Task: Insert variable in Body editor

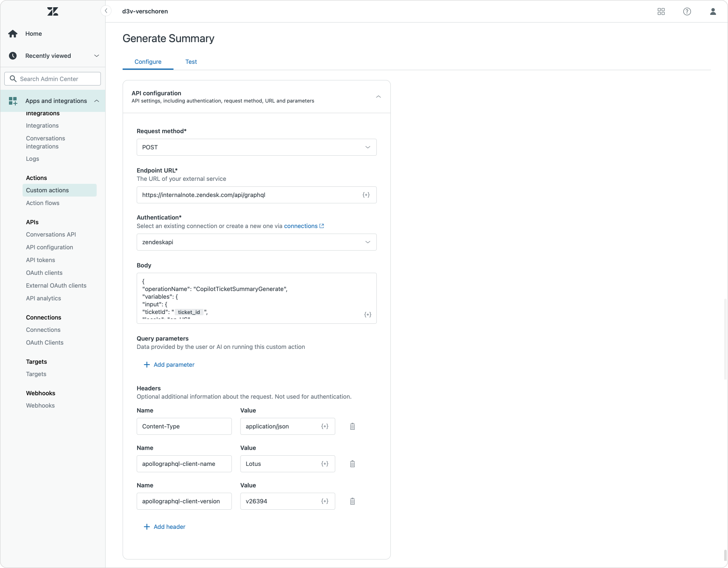Action: point(367,315)
